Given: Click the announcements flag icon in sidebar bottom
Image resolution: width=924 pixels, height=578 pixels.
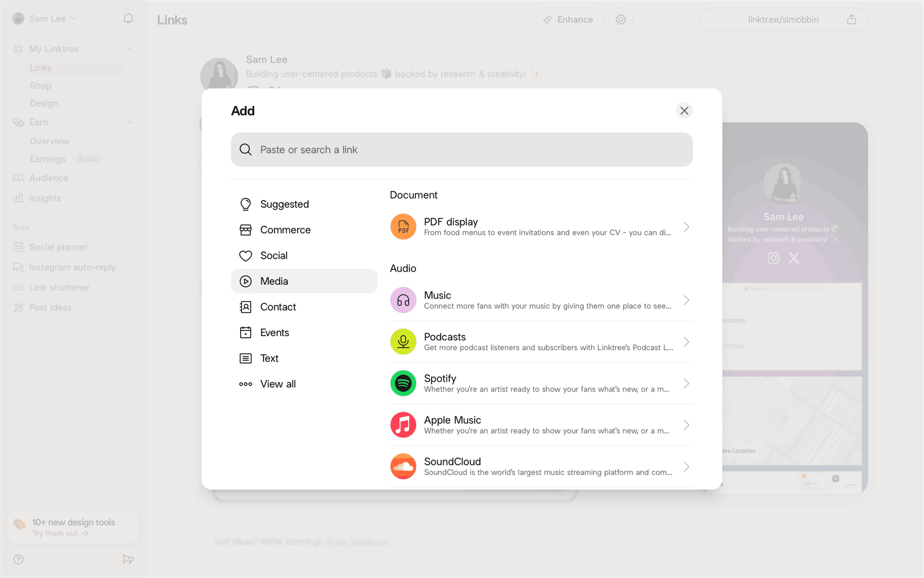Looking at the screenshot, I should pyautogui.click(x=128, y=559).
